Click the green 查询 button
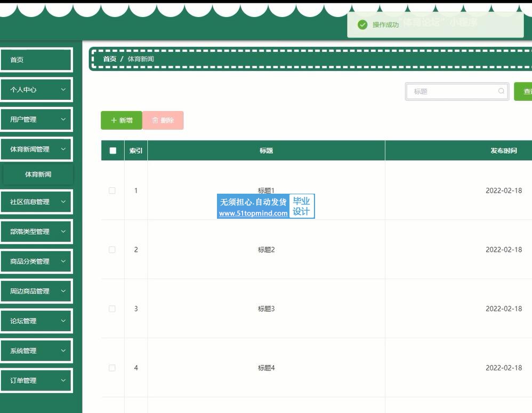This screenshot has height=413, width=532. point(523,91)
